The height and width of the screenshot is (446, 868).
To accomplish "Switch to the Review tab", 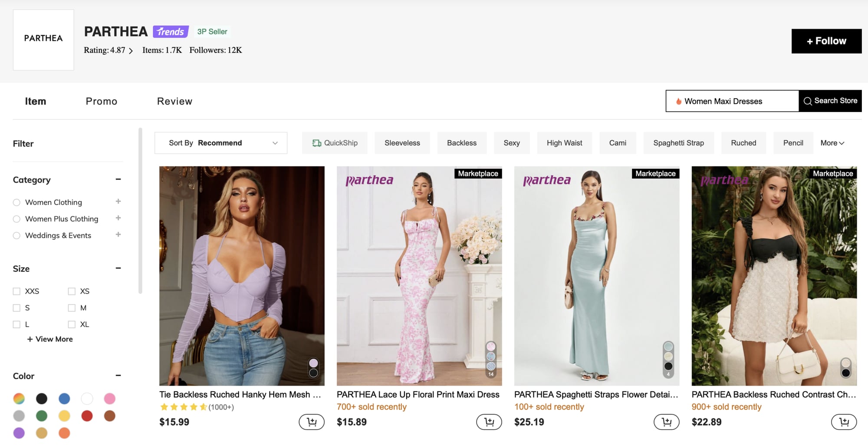I will [x=174, y=101].
